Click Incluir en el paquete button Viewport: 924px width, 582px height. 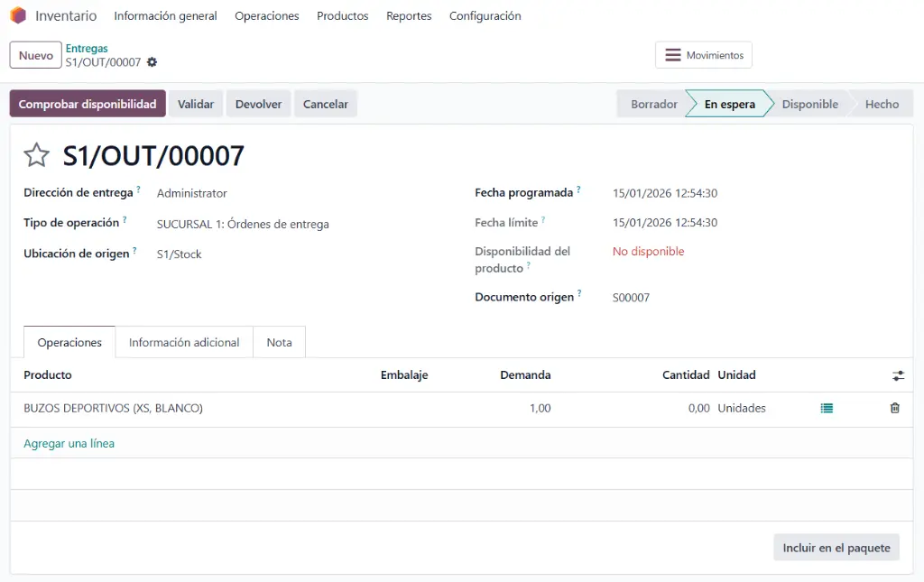[x=836, y=548]
